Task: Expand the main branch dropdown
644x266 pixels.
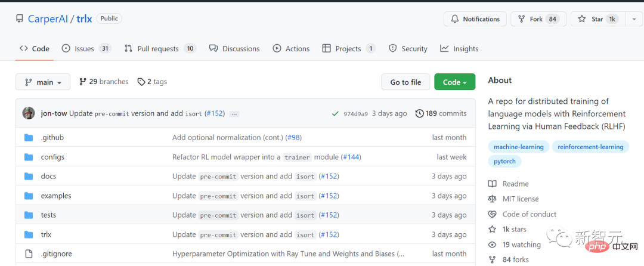Action: pos(43,82)
